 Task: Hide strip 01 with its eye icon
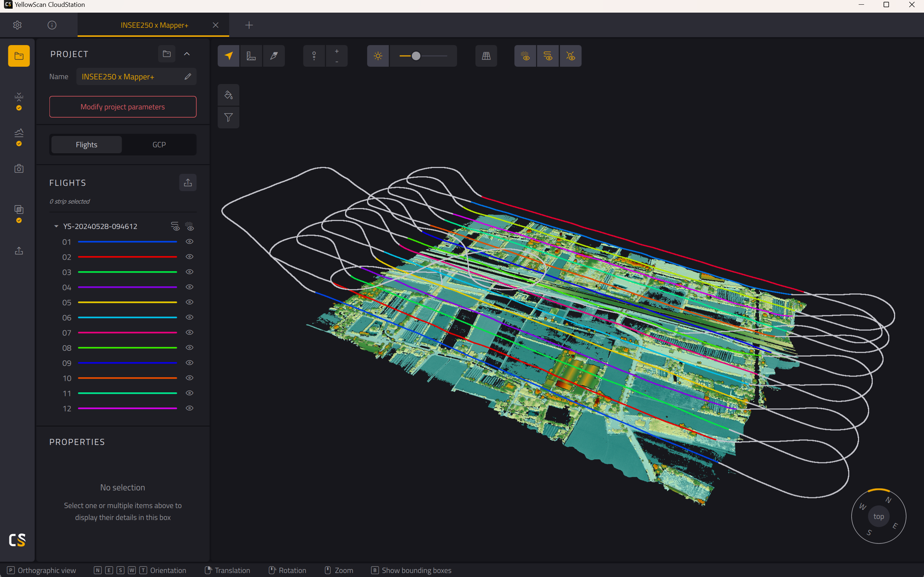189,242
